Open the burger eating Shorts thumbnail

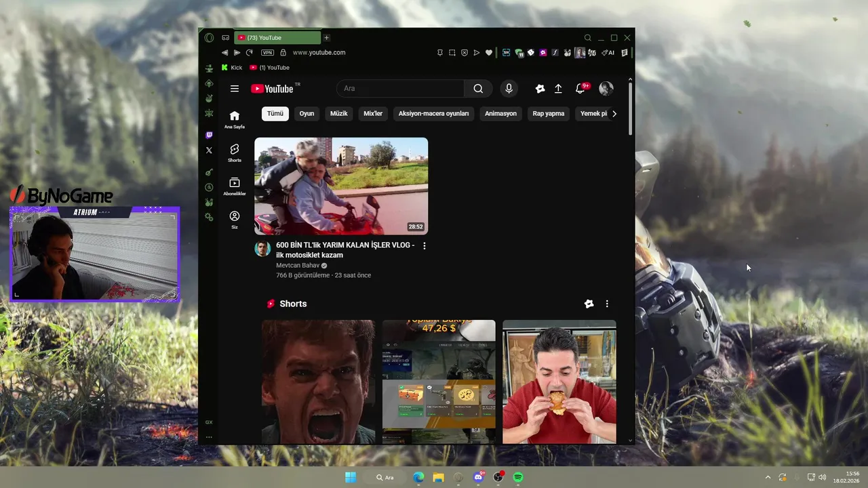(559, 382)
